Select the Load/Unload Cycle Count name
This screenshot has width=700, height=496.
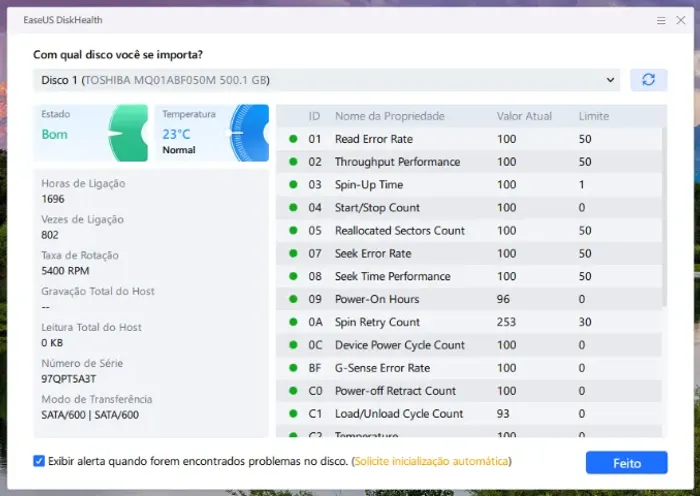[x=399, y=414]
